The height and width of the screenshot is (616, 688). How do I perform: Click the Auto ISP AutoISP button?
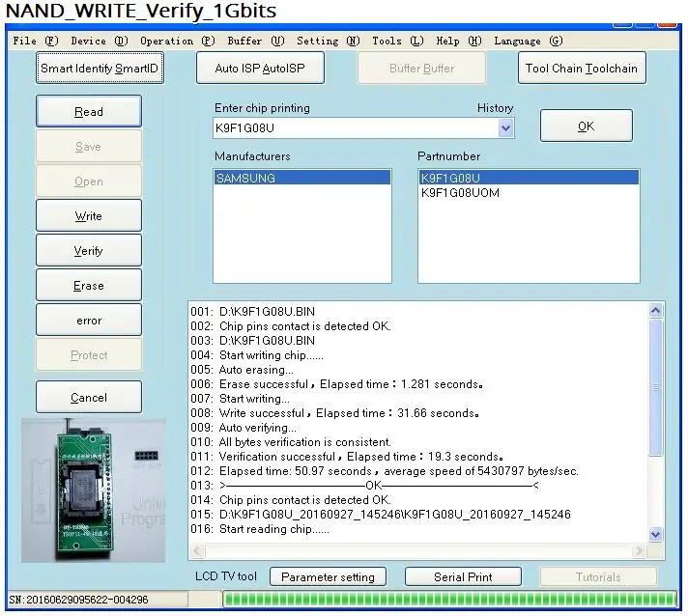260,68
